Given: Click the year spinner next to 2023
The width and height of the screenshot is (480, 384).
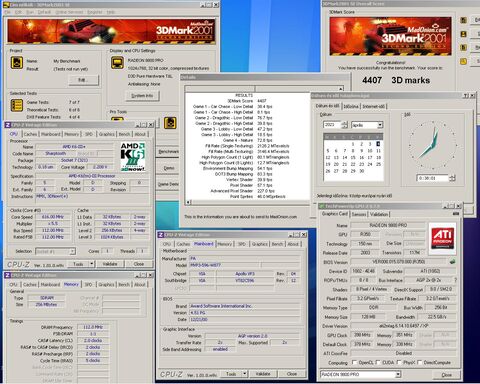Looking at the screenshot, I should pos(345,125).
